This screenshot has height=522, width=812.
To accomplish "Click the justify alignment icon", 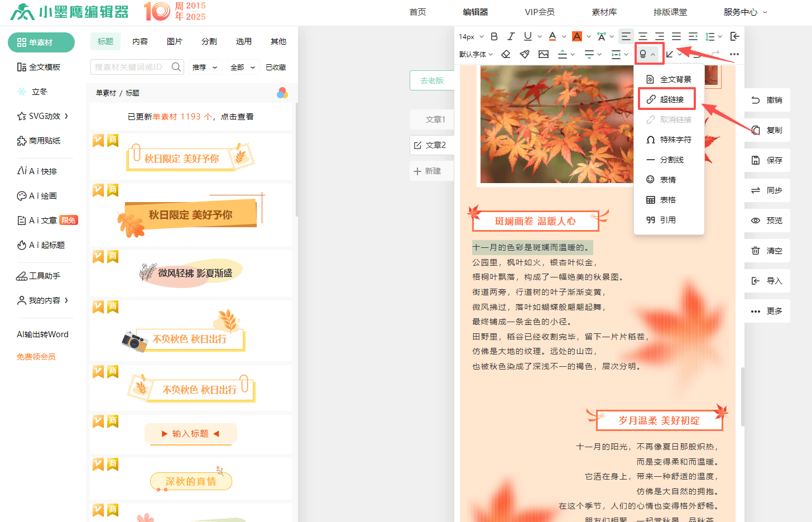I will 676,37.
